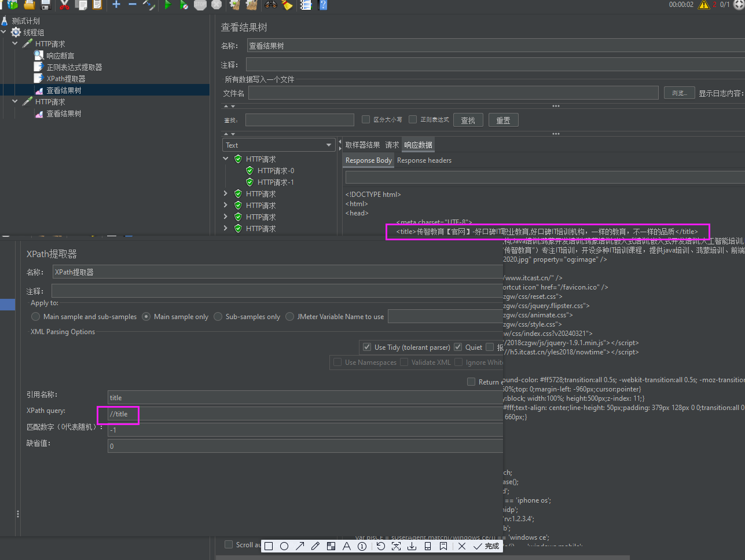
Task: Cancel the screenshot with the X icon
Action: tap(462, 546)
